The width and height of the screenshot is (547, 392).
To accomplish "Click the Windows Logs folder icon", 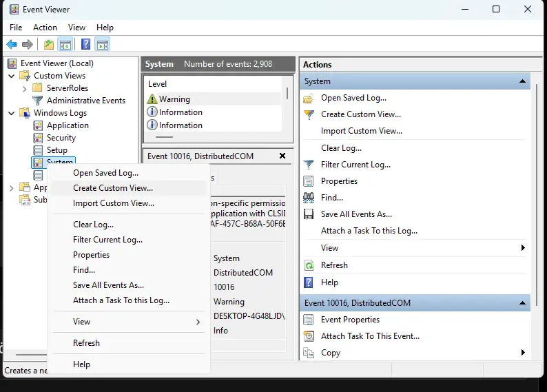I will tap(25, 113).
